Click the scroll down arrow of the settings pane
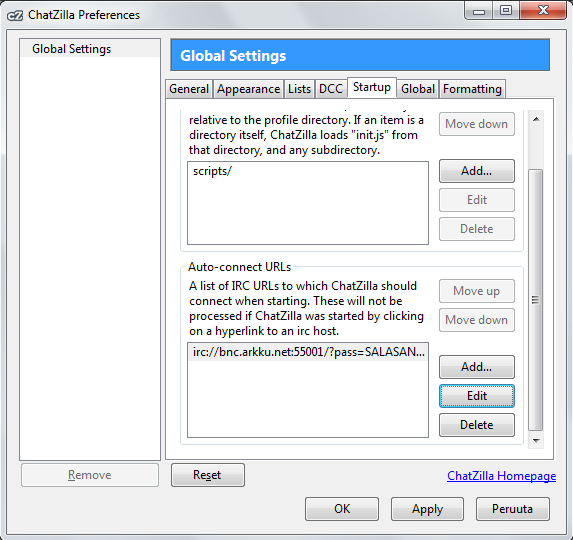The height and width of the screenshot is (540, 573). coord(536,440)
